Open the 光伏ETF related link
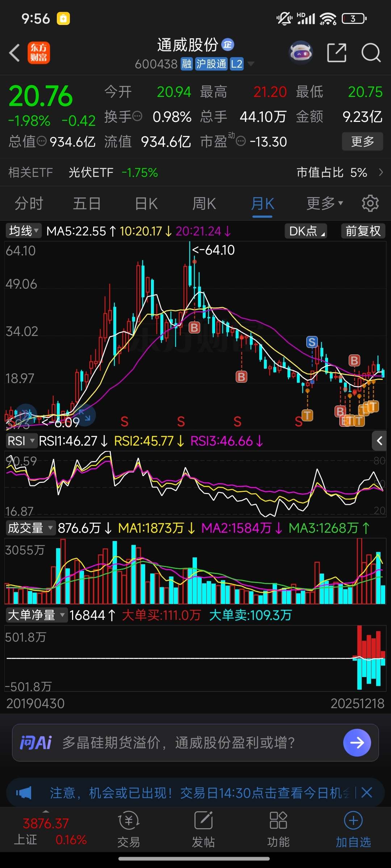The image size is (391, 868). tap(113, 173)
